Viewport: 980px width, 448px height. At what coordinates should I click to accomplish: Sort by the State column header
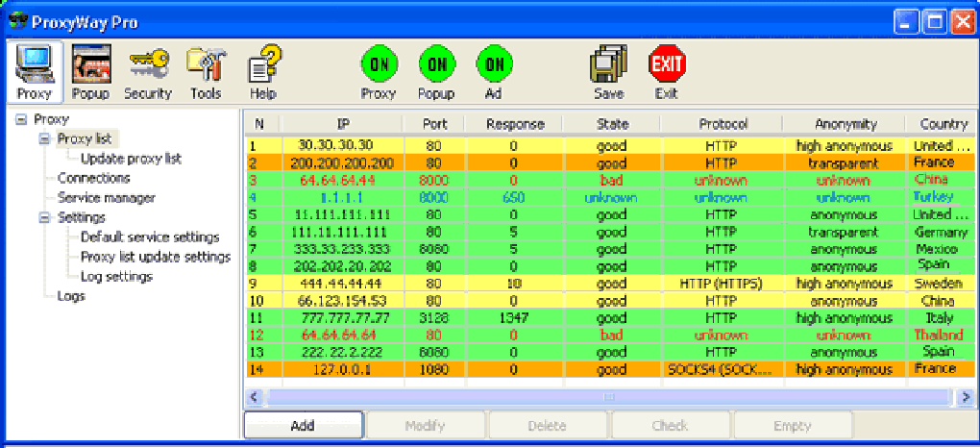point(612,125)
